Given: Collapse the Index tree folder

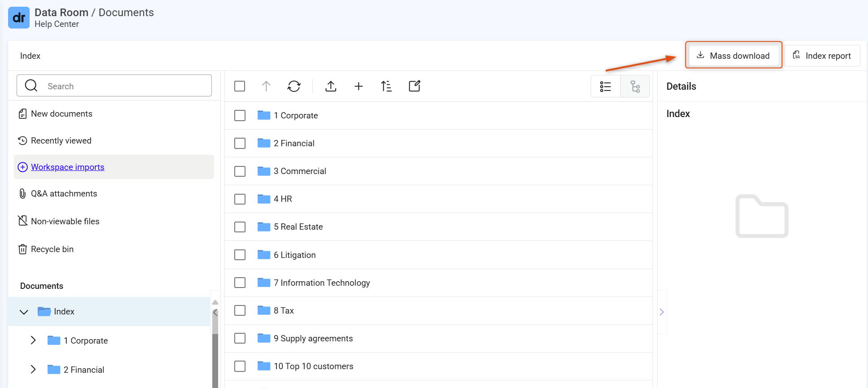Looking at the screenshot, I should [x=24, y=312].
